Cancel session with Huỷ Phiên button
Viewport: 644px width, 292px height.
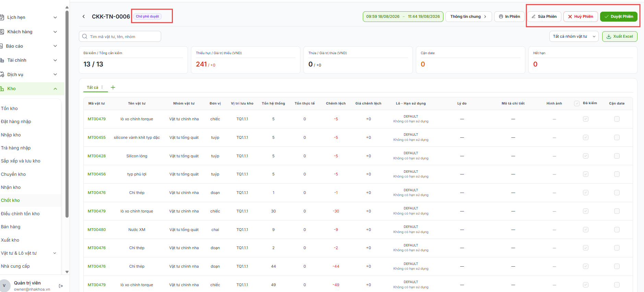tap(581, 16)
